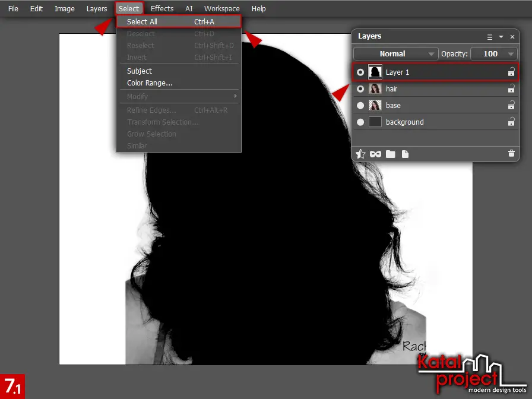Toggle the background layer's visibility circle
Viewport: 532px width, 399px height.
360,122
